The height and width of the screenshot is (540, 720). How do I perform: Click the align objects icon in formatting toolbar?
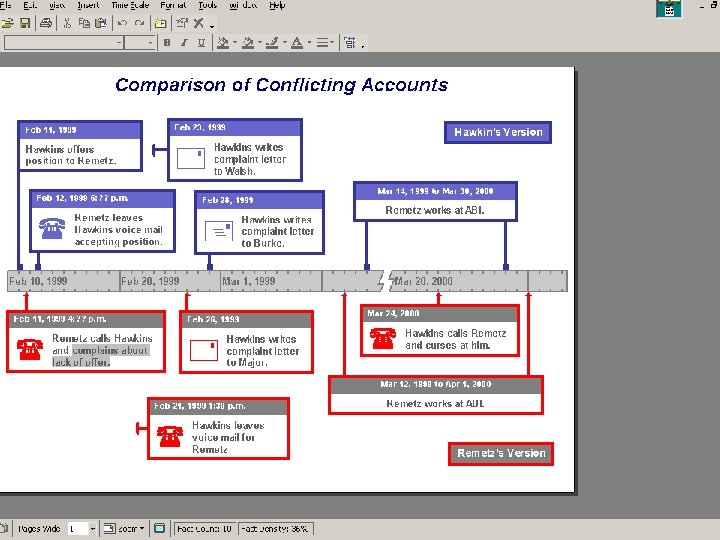pyautogui.click(x=350, y=43)
